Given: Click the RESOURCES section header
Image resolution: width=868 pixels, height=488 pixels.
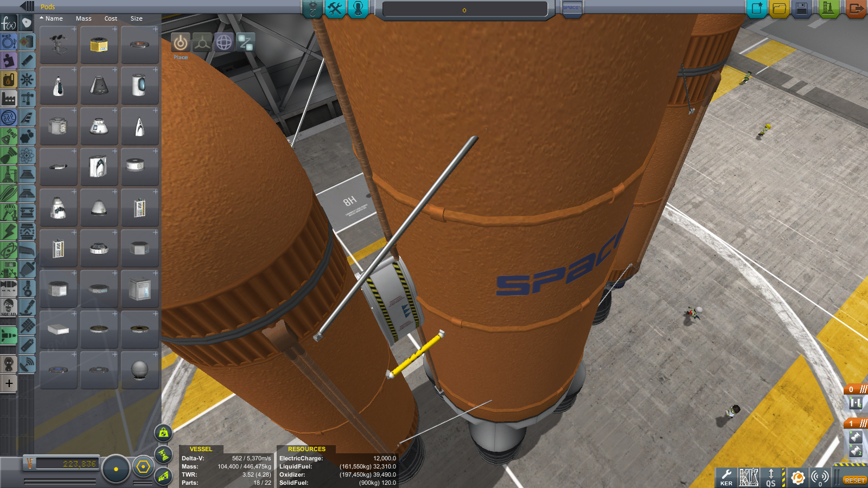Looking at the screenshot, I should coord(307,449).
